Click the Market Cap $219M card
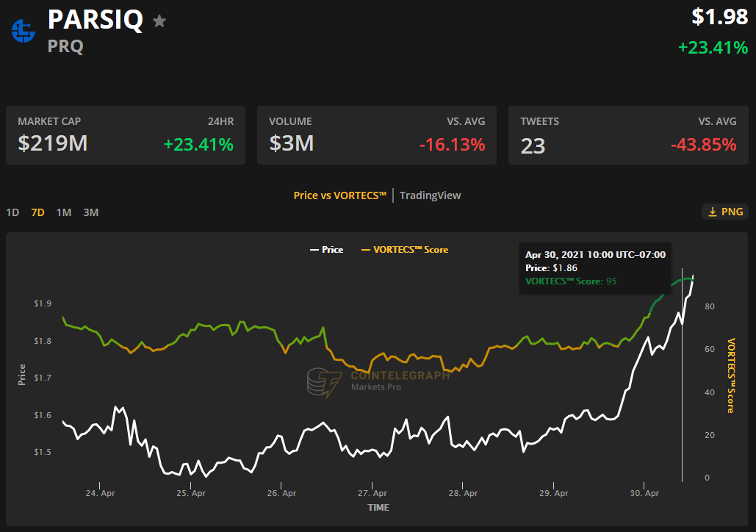Viewport: 756px width, 532px height. coord(126,135)
